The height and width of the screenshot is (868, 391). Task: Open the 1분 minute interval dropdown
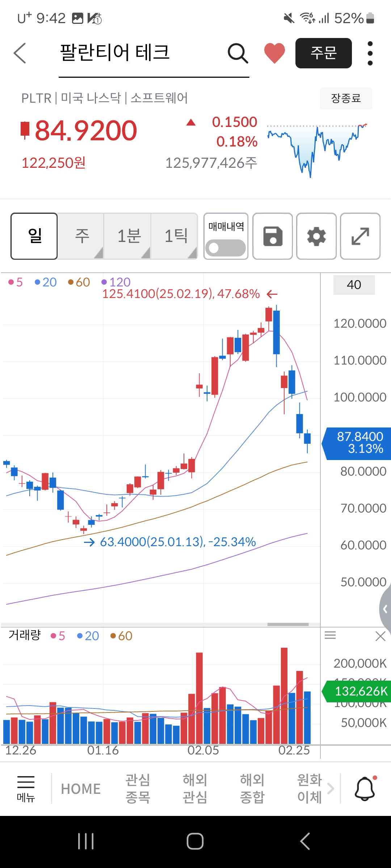(x=128, y=236)
